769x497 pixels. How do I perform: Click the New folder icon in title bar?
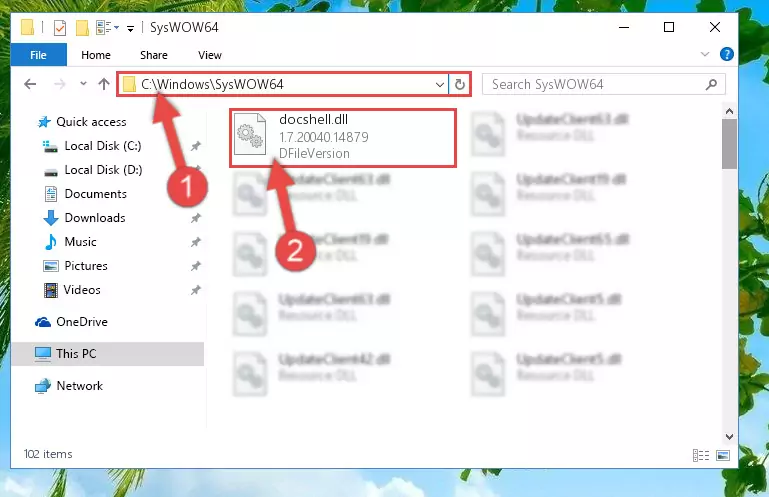click(x=82, y=27)
